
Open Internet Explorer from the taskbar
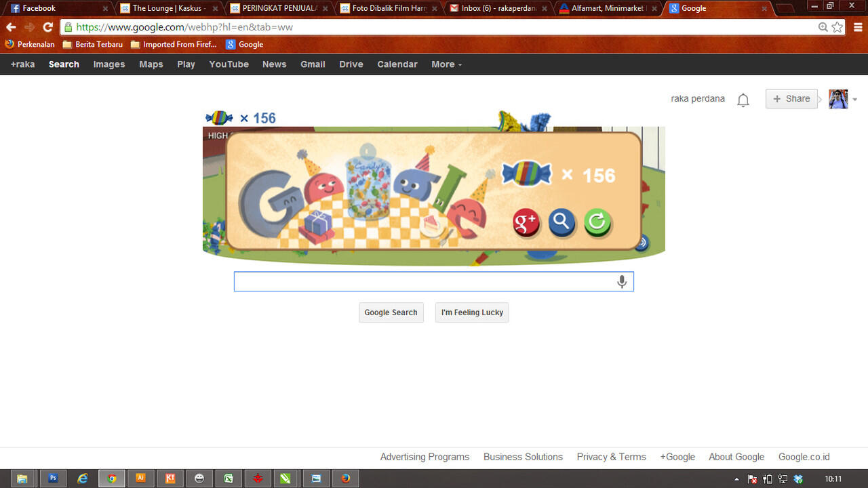[83, 479]
